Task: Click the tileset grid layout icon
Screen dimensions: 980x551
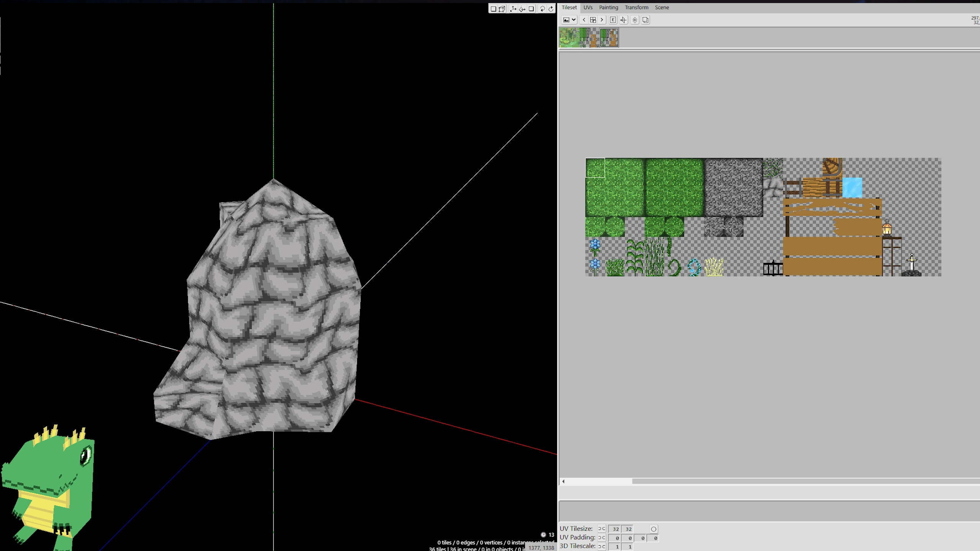Action: pos(593,20)
